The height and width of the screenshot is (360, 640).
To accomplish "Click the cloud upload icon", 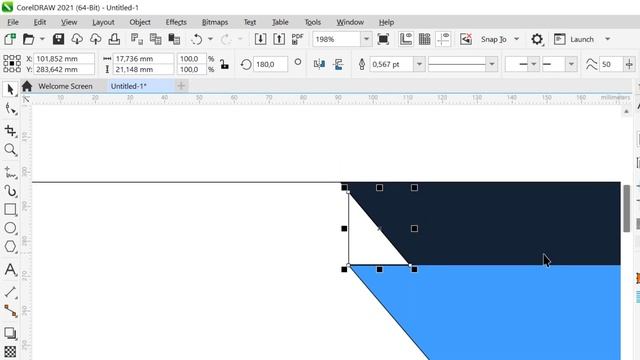I will (x=96, y=39).
